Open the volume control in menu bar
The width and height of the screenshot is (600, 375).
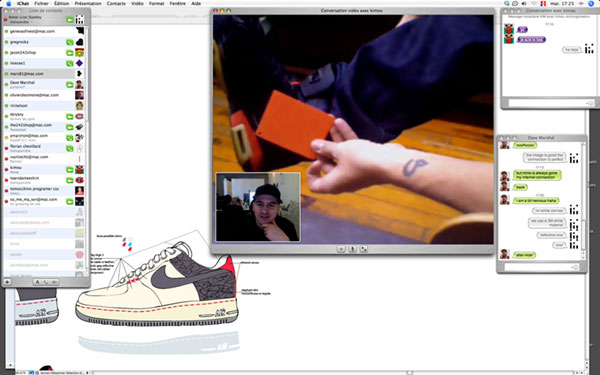[x=524, y=3]
